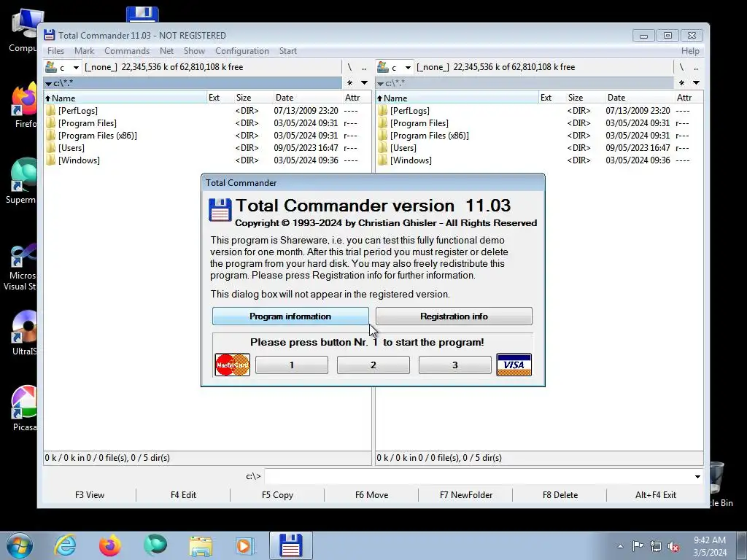Open the Show menu

tap(194, 51)
